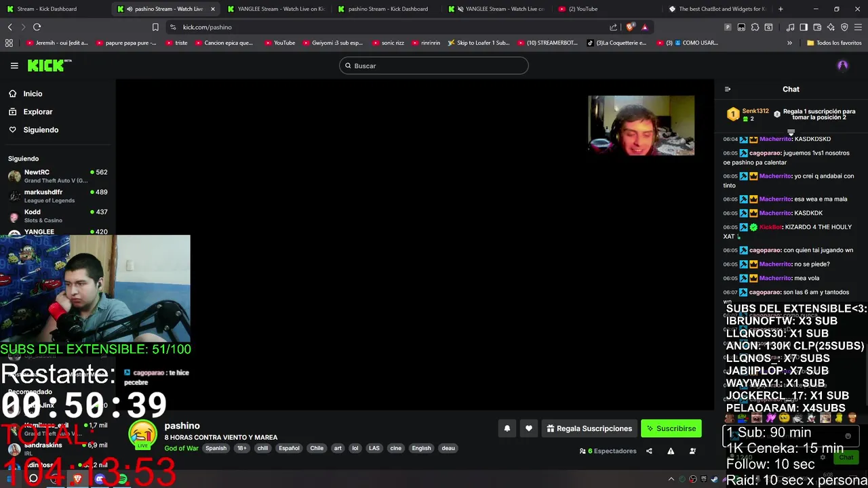Open Leo AI sparkle icon
The width and height of the screenshot is (868, 488).
coord(831,27)
